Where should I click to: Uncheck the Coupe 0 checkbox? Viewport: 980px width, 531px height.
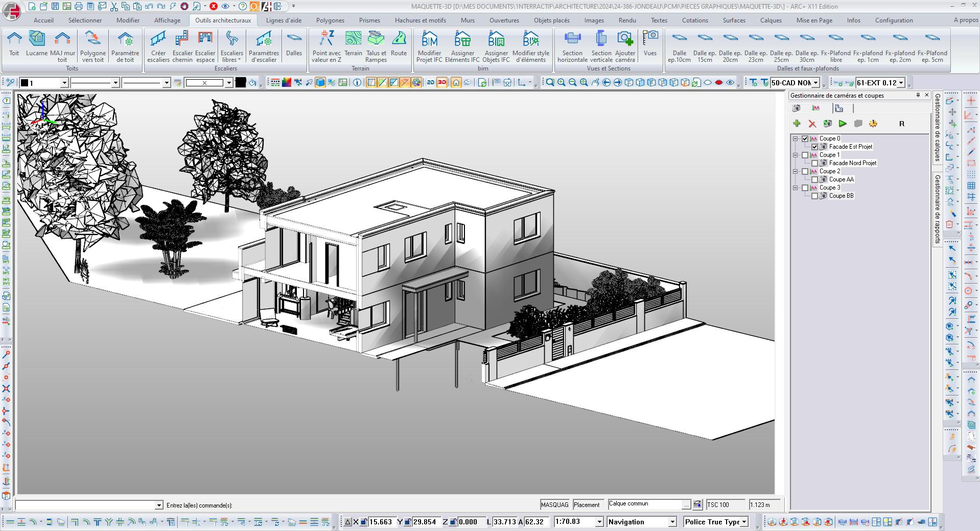pyautogui.click(x=805, y=138)
